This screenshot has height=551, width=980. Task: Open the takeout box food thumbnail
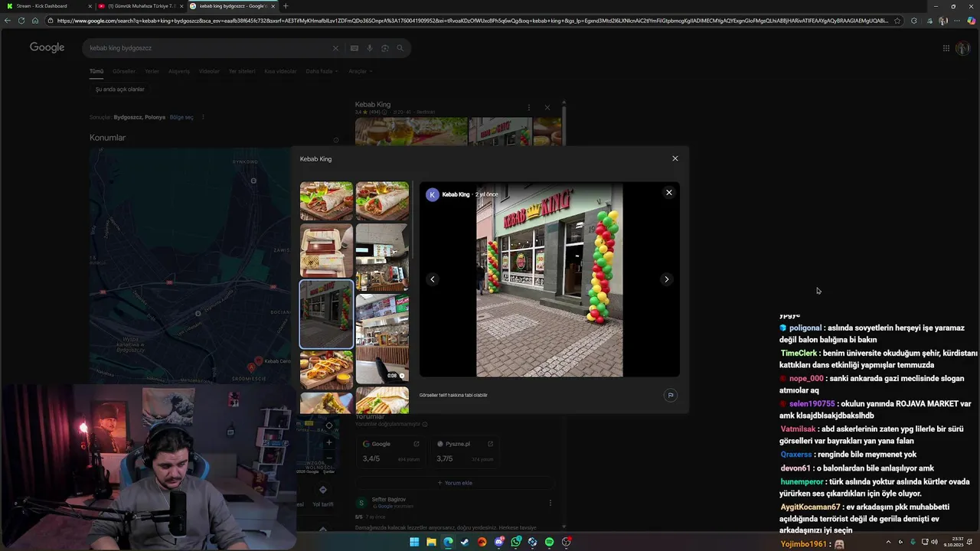pos(326,250)
